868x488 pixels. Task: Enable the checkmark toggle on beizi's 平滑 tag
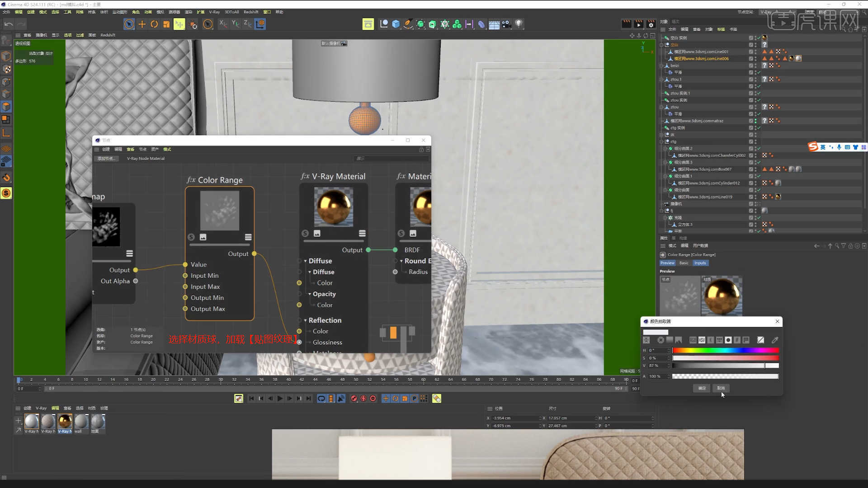[x=759, y=72]
